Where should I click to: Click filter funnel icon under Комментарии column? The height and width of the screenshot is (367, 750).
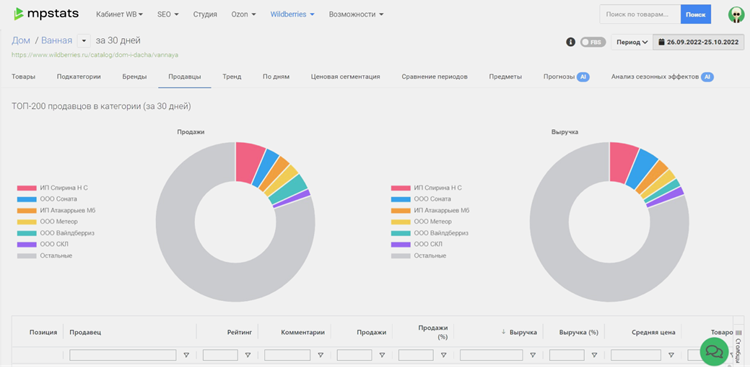[320, 355]
